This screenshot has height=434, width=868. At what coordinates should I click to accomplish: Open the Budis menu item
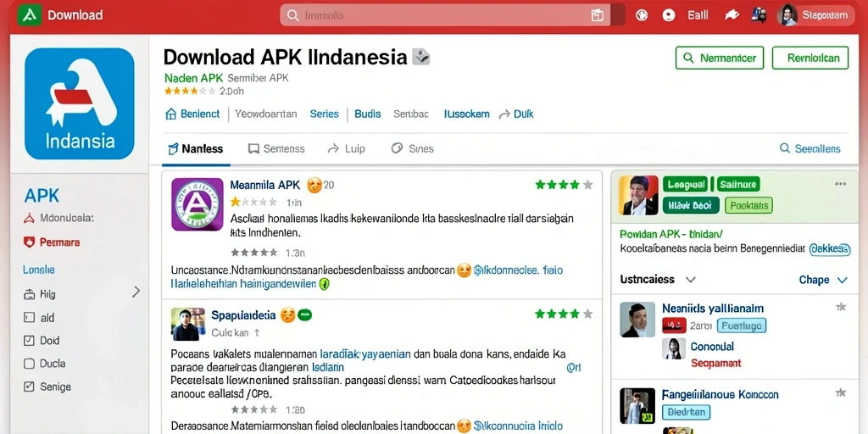coord(368,114)
